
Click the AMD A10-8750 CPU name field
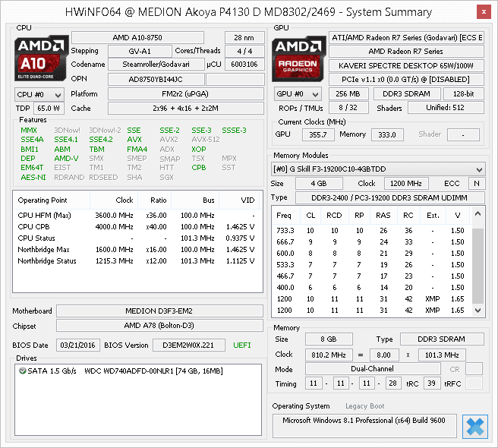pos(137,38)
